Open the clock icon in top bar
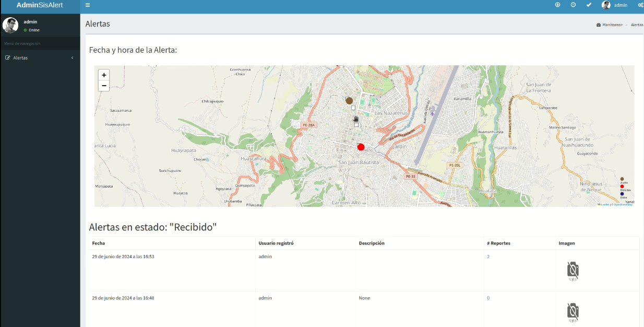The image size is (644, 327). pyautogui.click(x=573, y=5)
